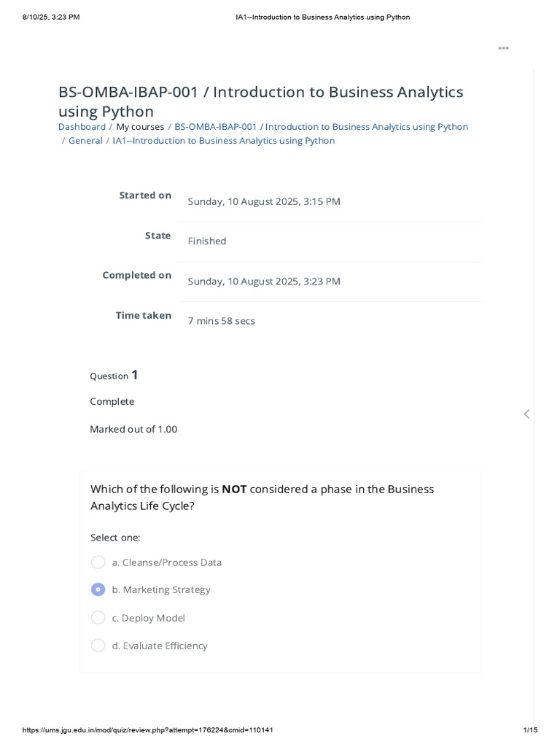Click the 'Time taken' value 7 mins 58 secs

[x=222, y=321]
